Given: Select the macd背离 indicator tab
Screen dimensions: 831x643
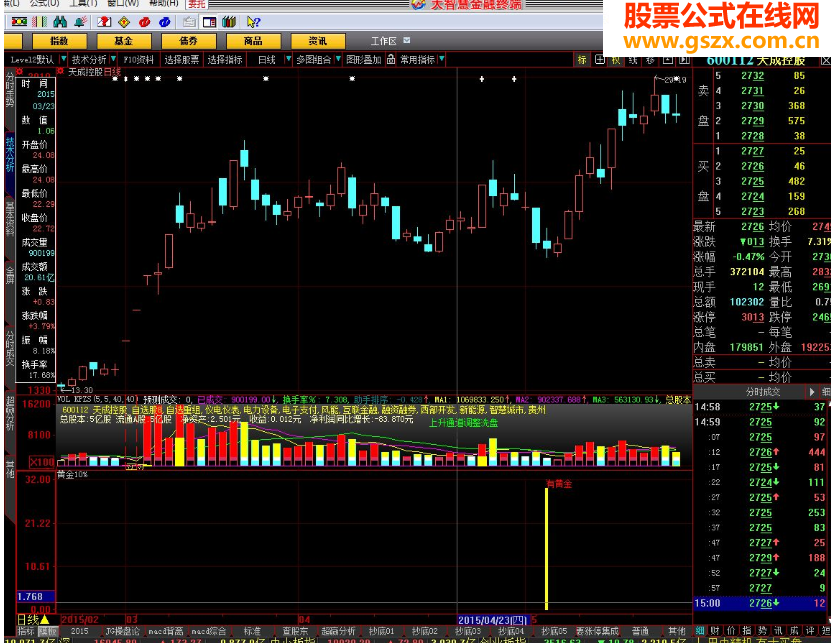Looking at the screenshot, I should coord(166,631).
